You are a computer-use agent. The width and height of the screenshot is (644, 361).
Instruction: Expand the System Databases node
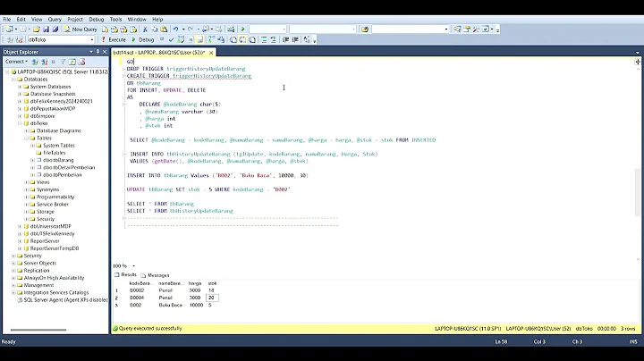click(x=20, y=87)
